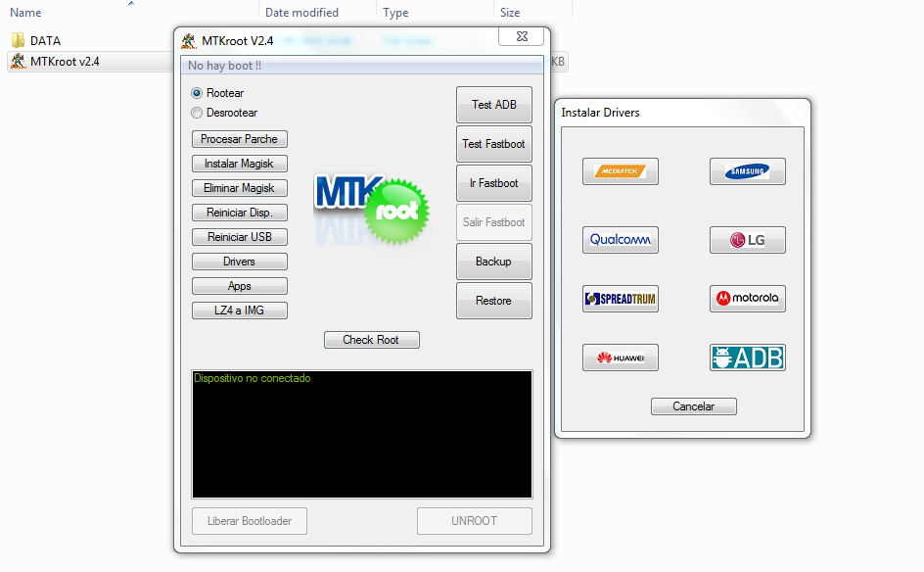Click the MTKroot v2.4 file icon in explorer

point(19,62)
